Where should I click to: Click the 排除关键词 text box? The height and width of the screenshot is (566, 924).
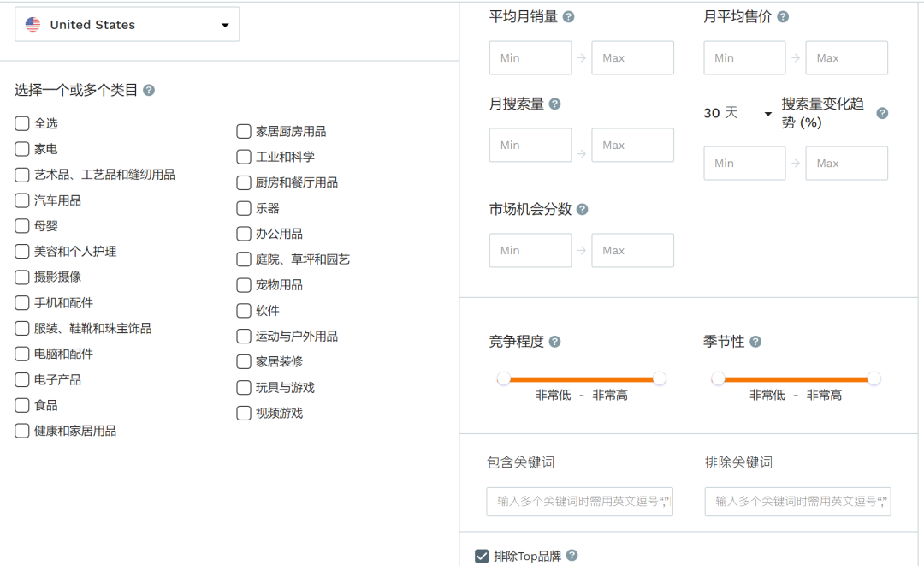(797, 502)
